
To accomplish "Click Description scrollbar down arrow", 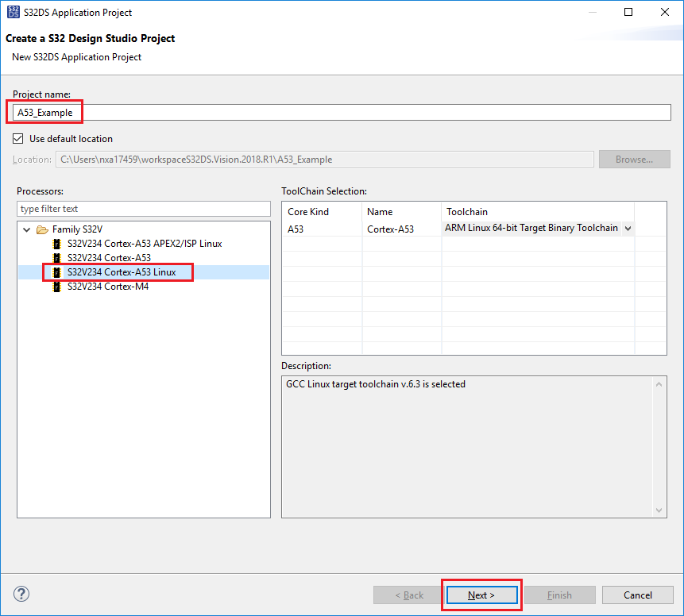I will tap(659, 510).
